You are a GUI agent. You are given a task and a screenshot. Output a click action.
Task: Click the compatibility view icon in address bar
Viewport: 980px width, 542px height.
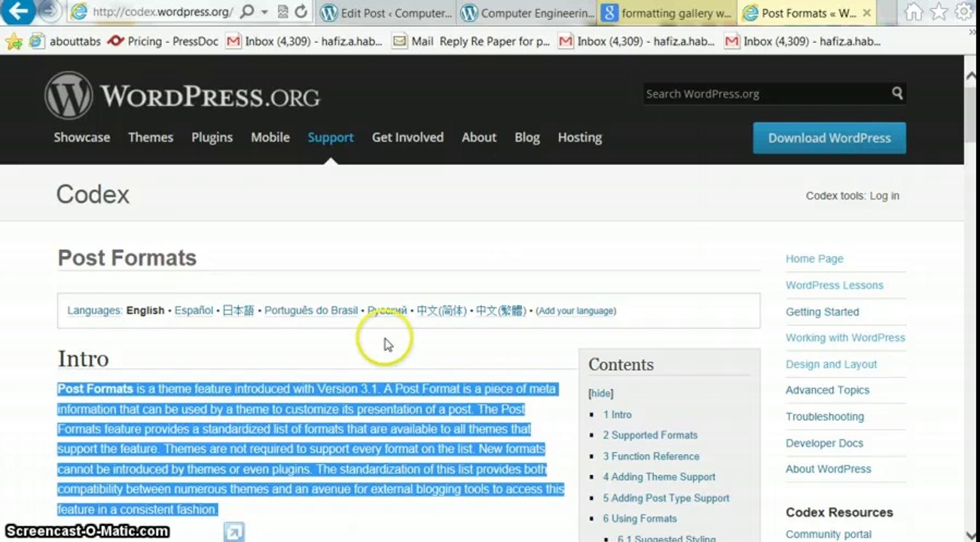coord(283,12)
